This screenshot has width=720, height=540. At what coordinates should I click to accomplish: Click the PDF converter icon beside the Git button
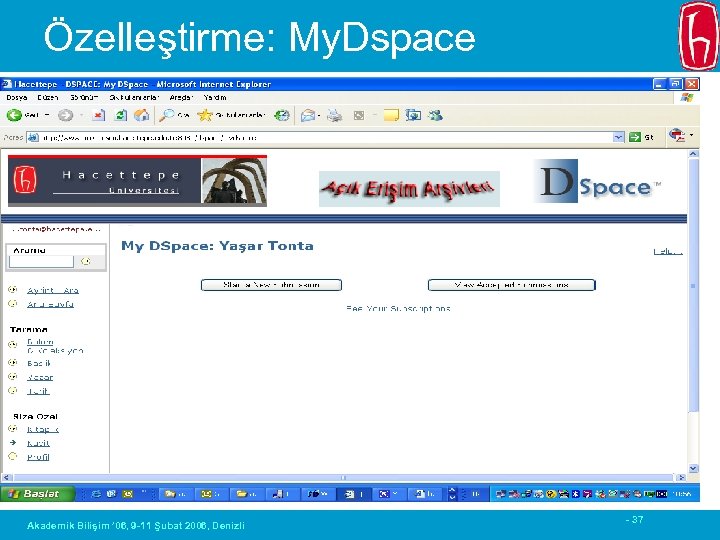click(x=677, y=135)
